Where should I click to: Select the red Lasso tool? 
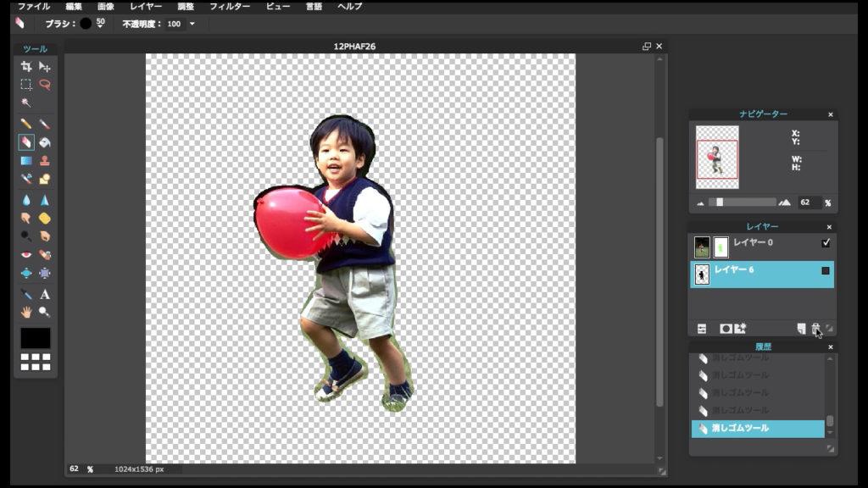[44, 85]
